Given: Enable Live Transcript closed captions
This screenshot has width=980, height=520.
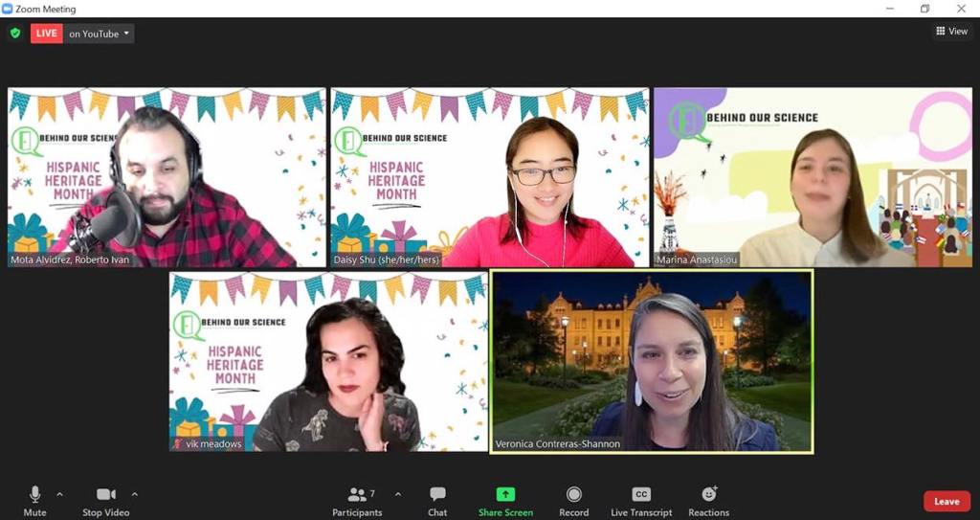Looking at the screenshot, I should [x=641, y=501].
